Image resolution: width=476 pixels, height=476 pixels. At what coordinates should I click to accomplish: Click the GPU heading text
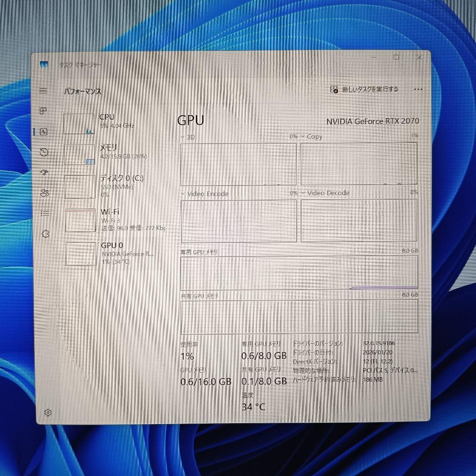[x=190, y=120]
